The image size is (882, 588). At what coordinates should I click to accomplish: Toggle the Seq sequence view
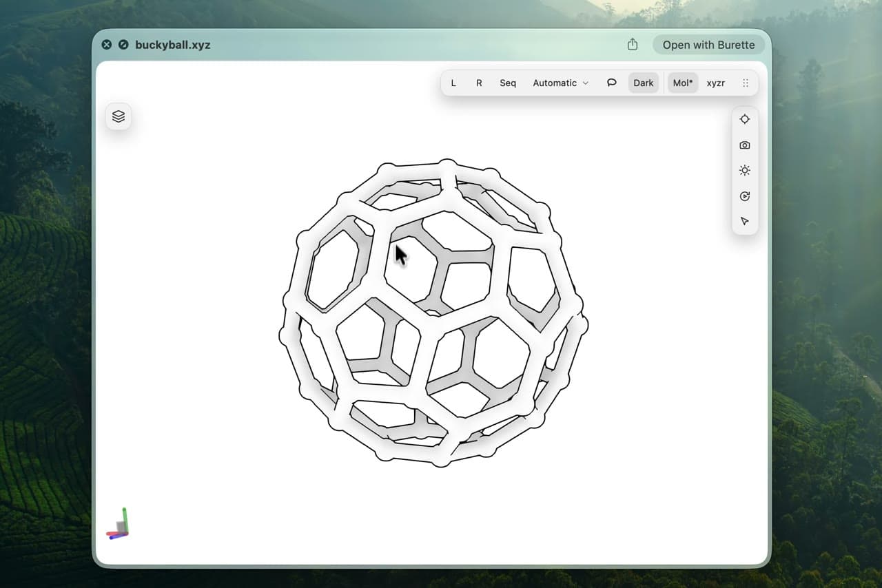click(x=508, y=83)
